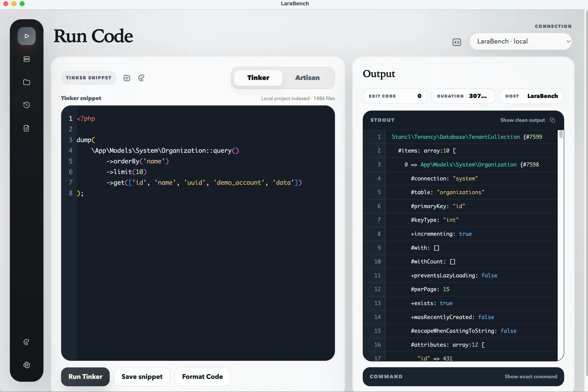The image size is (588, 392).
Task: Click the palette icon beside Tinker Snippet
Action: (x=141, y=78)
